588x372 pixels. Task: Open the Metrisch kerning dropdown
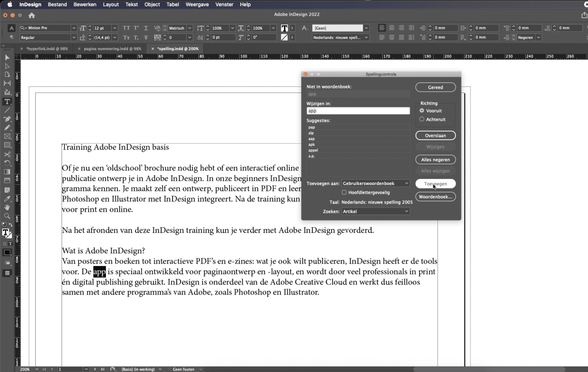pyautogui.click(x=190, y=28)
